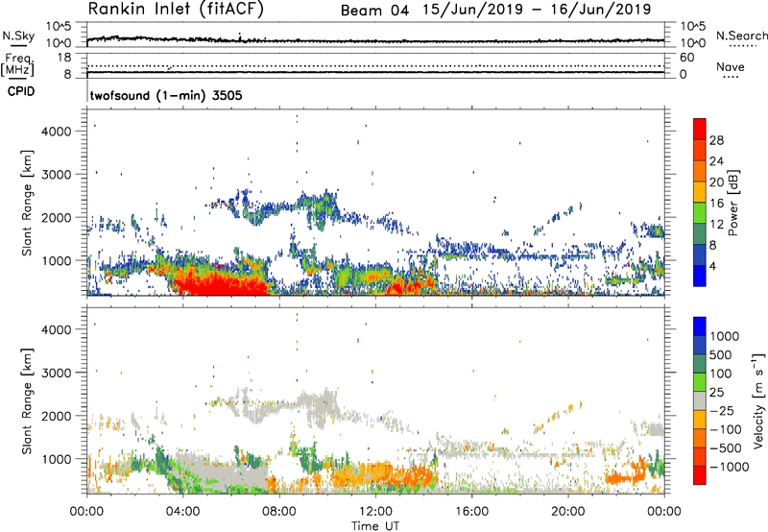This screenshot has height=532, width=768.
Task: Click the "10^0" tick beside N.Search label
Action: point(692,43)
